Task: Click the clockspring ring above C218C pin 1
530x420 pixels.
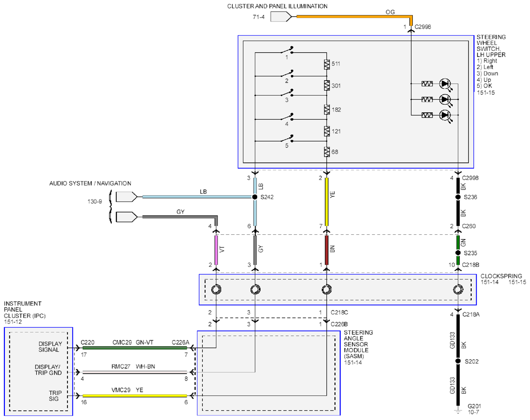Action: [327, 290]
